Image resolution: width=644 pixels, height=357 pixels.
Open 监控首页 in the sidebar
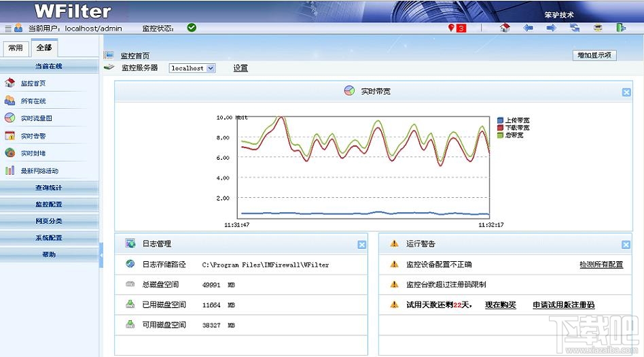pyautogui.click(x=33, y=83)
